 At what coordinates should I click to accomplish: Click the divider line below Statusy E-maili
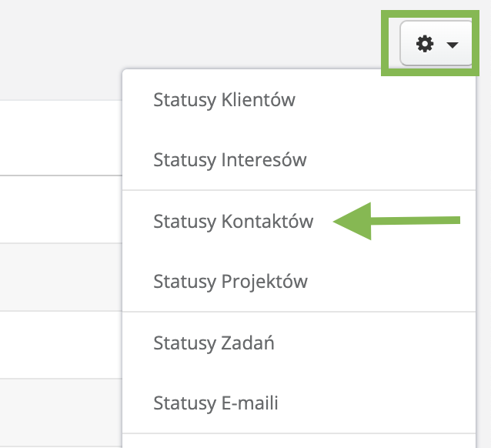306,433
